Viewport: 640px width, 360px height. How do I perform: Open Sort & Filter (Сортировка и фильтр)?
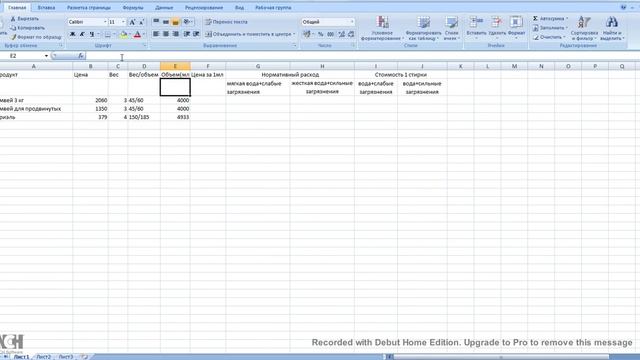tap(584, 28)
